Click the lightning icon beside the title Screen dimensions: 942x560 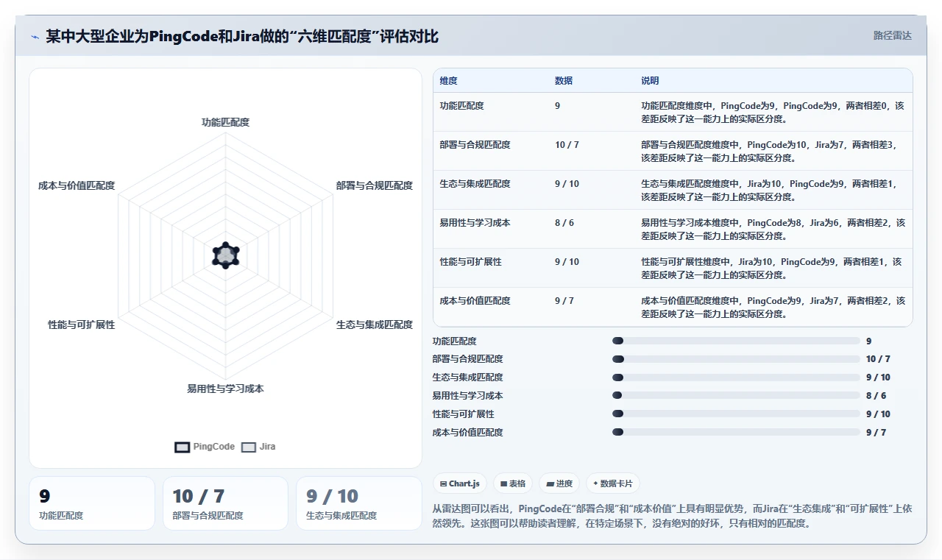click(35, 37)
